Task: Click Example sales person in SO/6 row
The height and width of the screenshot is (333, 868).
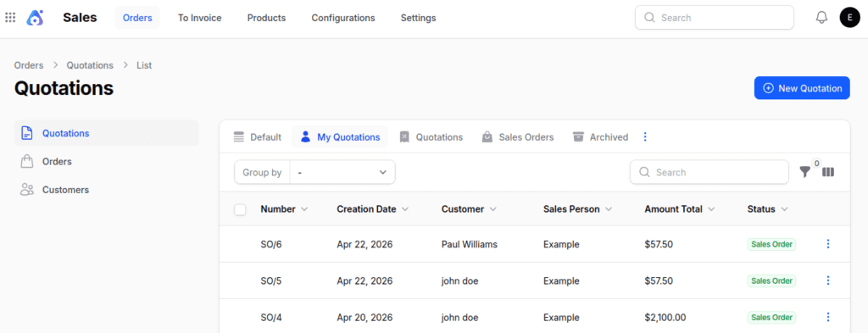Action: 561,244
